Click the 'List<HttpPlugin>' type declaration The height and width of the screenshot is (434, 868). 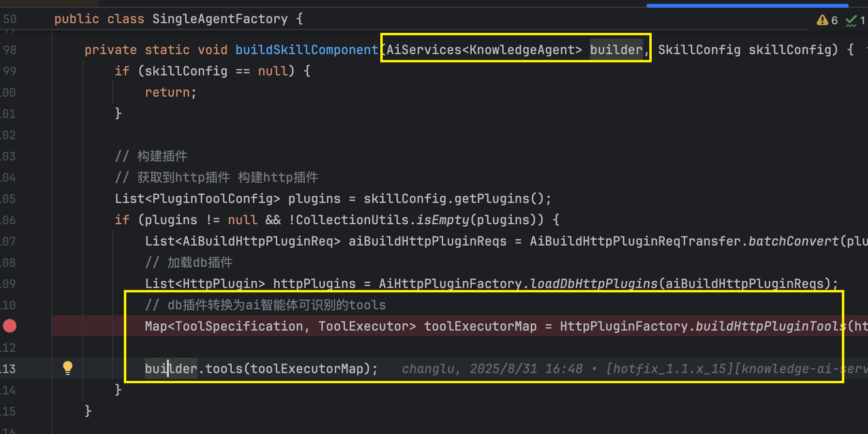205,284
